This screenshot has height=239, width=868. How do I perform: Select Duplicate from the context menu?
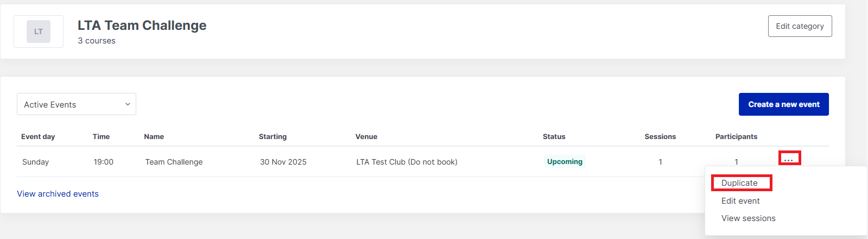[739, 183]
